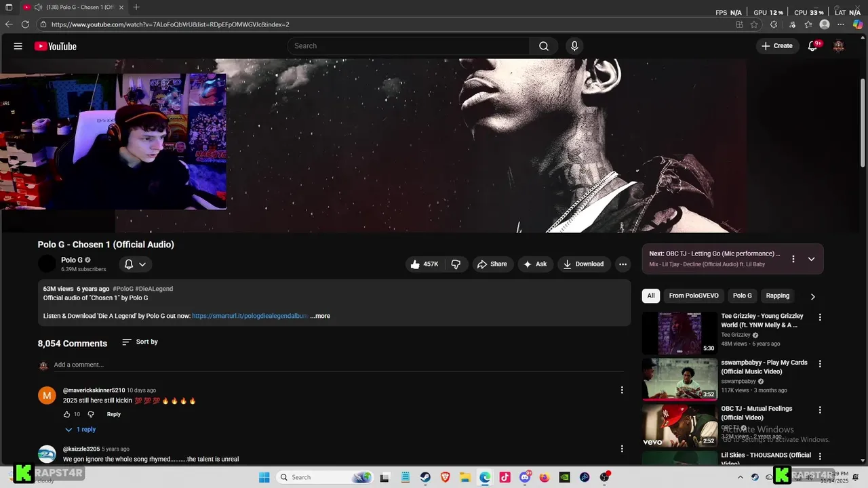The width and height of the screenshot is (868, 488).
Task: Open YouTube notifications bell
Action: [x=813, y=46]
